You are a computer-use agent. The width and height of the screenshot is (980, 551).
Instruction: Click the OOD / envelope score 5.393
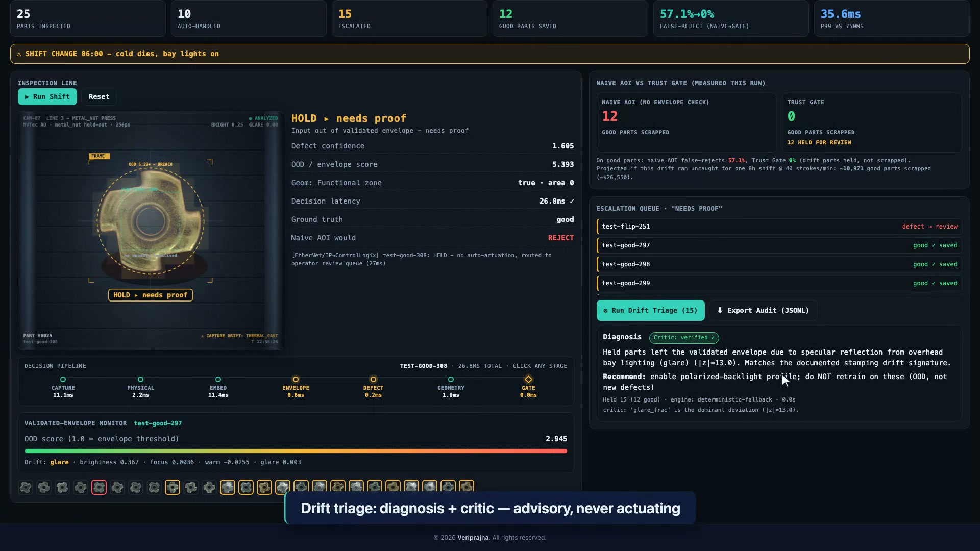[563, 164]
